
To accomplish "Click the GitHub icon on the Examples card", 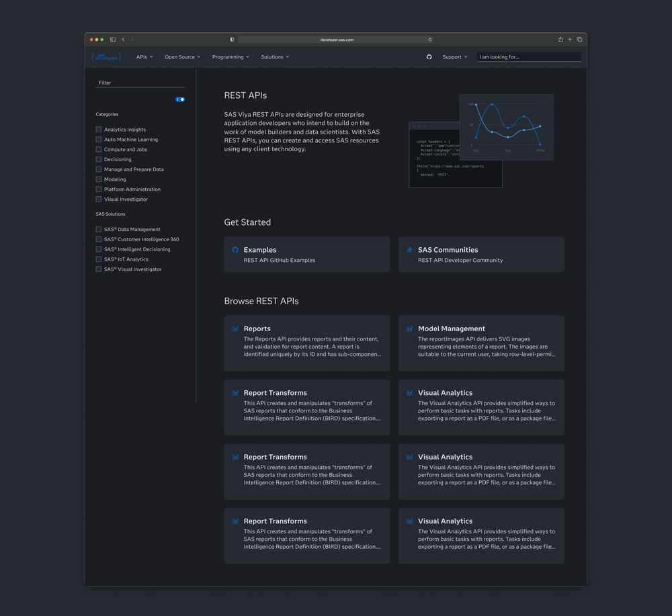I will (235, 250).
